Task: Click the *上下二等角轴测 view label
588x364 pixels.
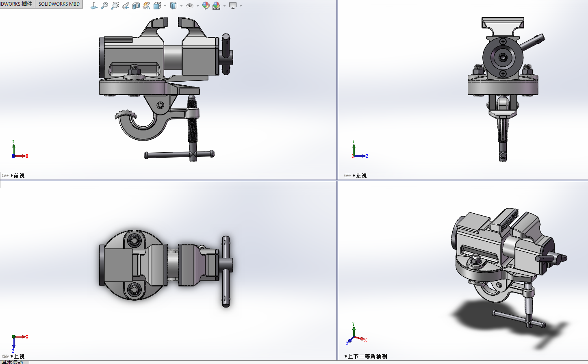Action: click(x=366, y=356)
